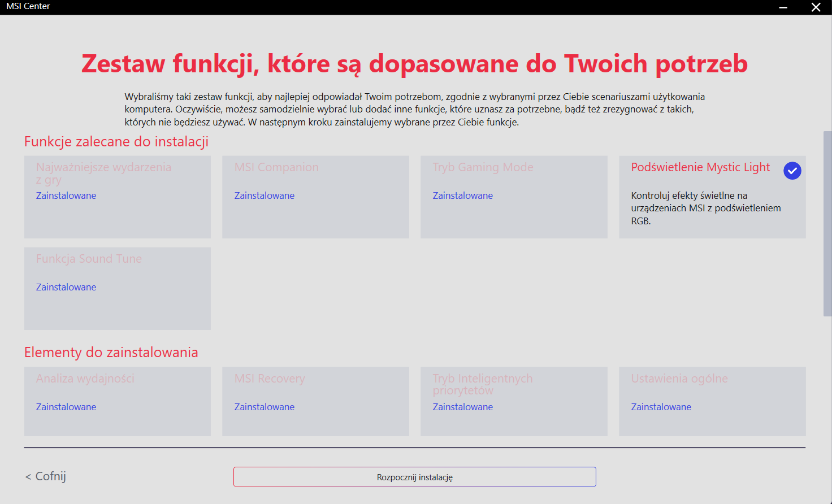Click Zainstalowane under Ustawienia ogólne

[x=661, y=407]
